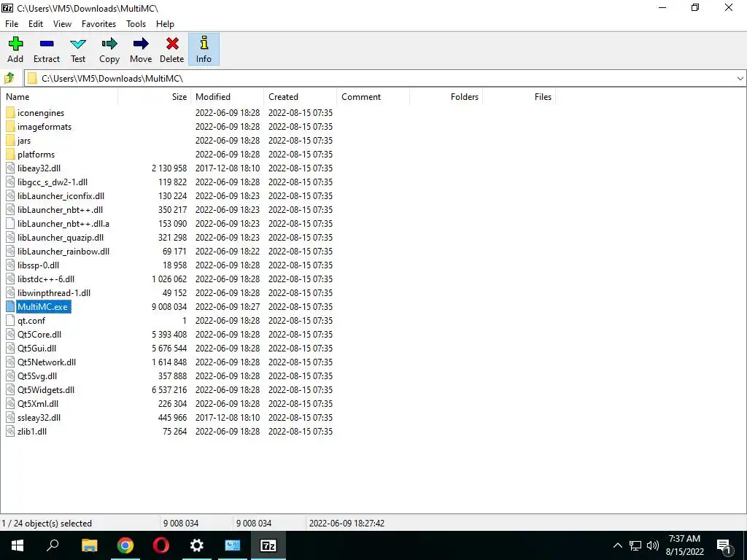The image size is (747, 560).
Task: Select Qt5Network.dll file name
Action: click(47, 362)
